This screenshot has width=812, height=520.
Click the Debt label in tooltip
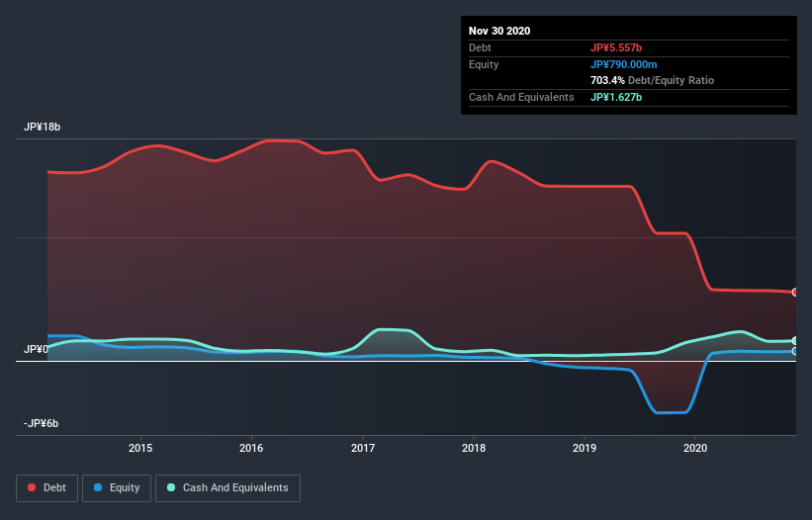[480, 48]
